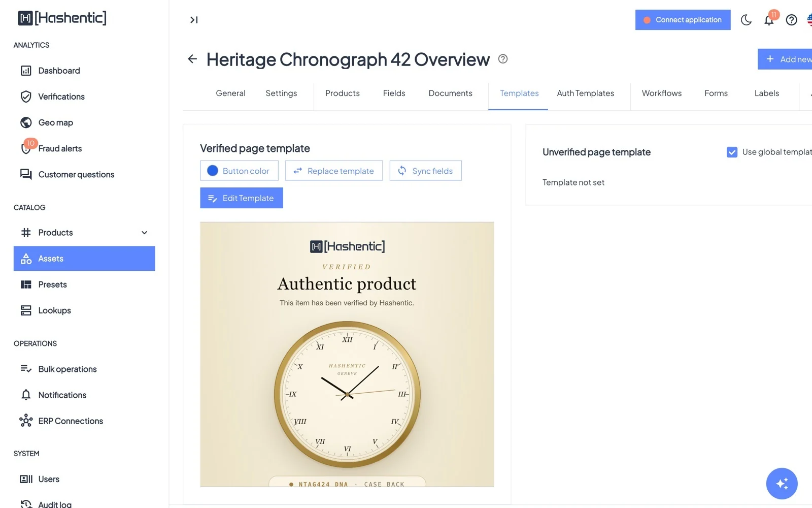Switch to the Products tab
The height and width of the screenshot is (508, 812).
[342, 93]
